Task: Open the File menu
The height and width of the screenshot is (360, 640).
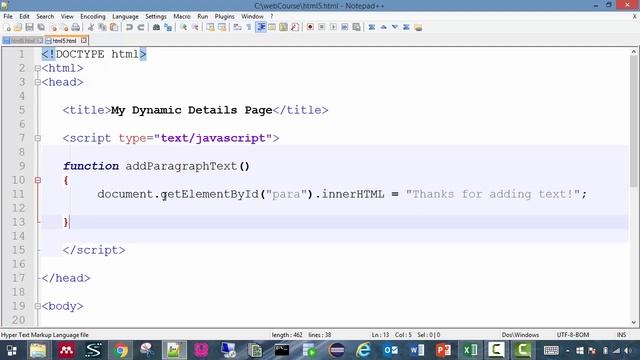Action: [8, 16]
